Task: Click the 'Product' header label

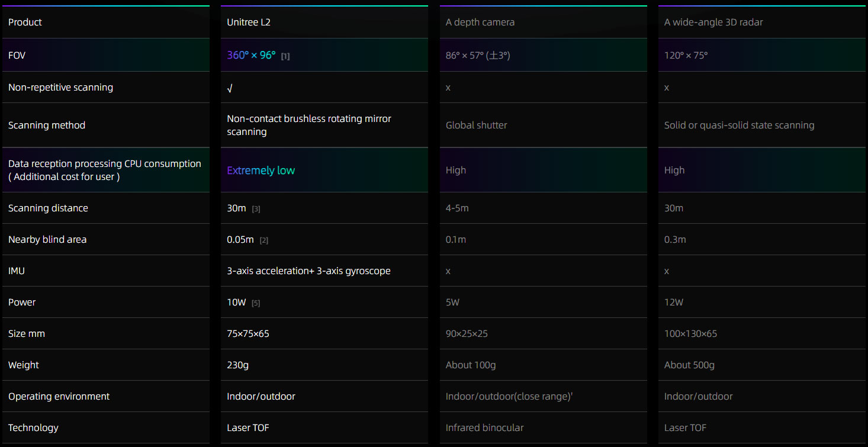Action: click(25, 22)
